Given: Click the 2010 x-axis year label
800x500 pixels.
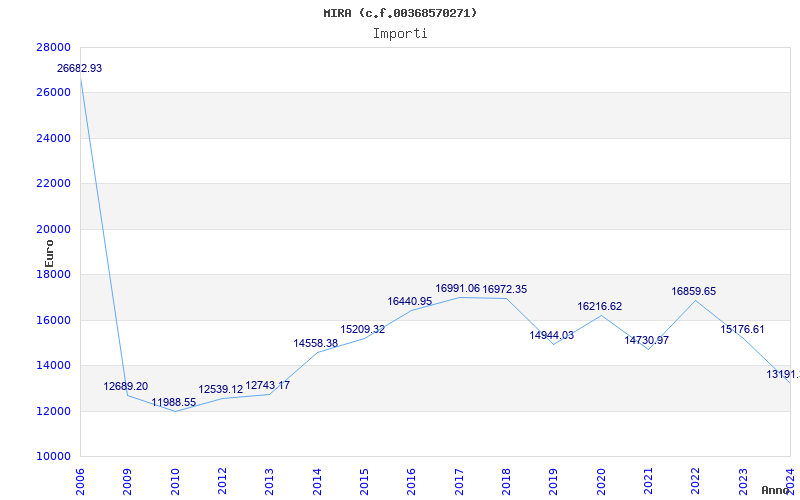Looking at the screenshot, I should tap(175, 481).
